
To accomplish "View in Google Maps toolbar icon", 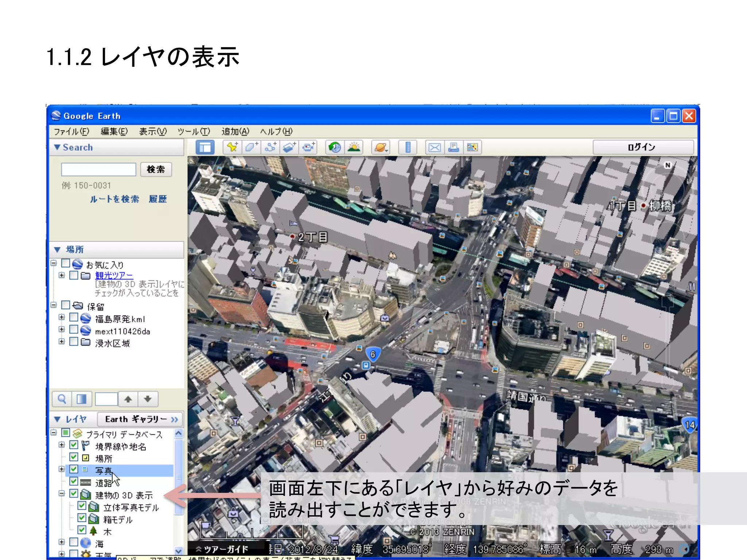I will 472,147.
